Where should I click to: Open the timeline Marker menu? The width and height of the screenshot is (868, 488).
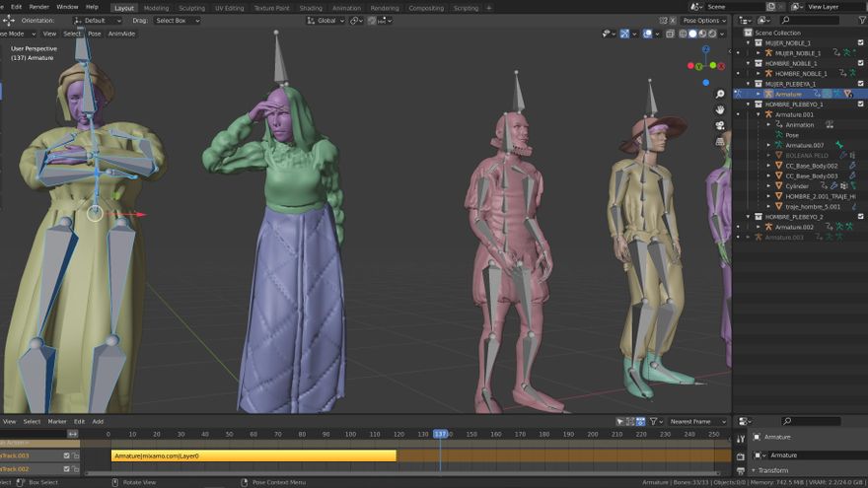point(57,422)
